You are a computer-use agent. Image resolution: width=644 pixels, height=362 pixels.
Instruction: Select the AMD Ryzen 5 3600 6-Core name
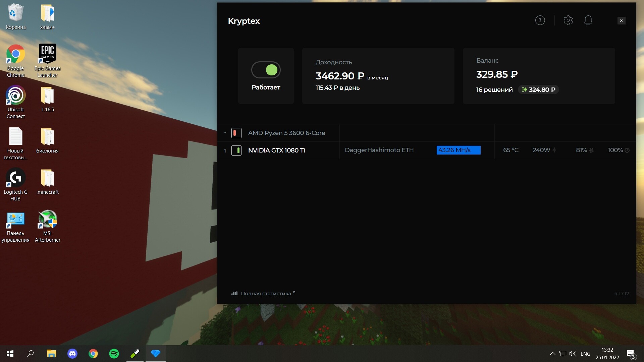287,133
